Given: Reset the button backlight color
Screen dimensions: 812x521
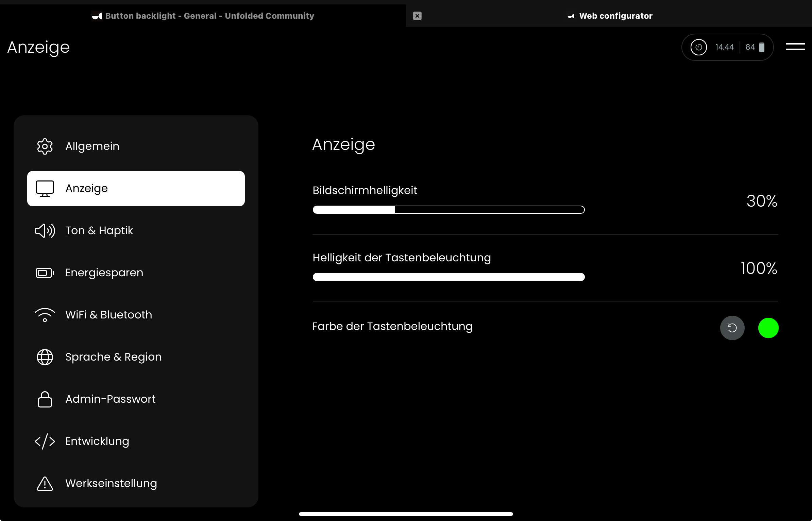Looking at the screenshot, I should [732, 328].
